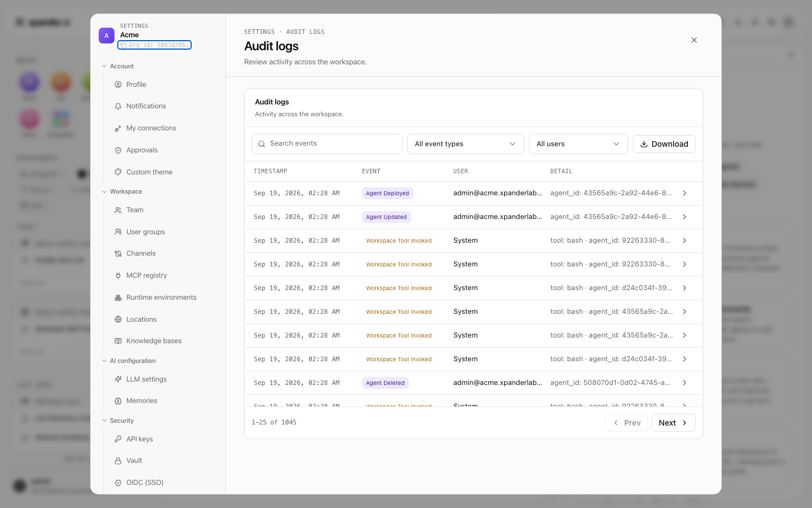Click the Knowledge bases book icon
This screenshot has width=812, height=508.
(x=118, y=341)
